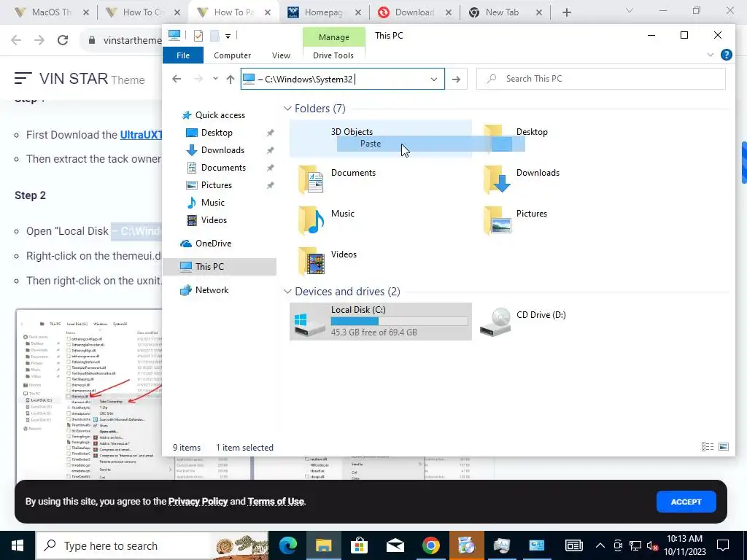This screenshot has width=747, height=560.
Task: Open the Windows Start menu
Action: pyautogui.click(x=18, y=545)
